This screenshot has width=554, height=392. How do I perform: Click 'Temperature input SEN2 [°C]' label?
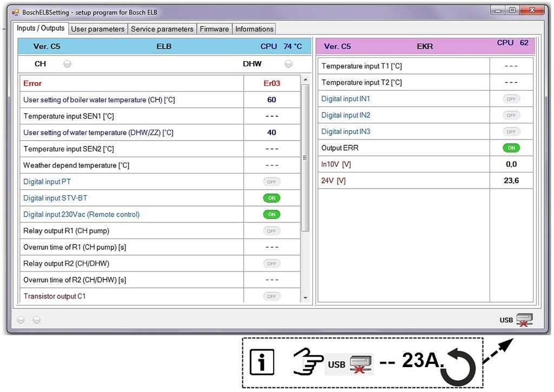69,149
